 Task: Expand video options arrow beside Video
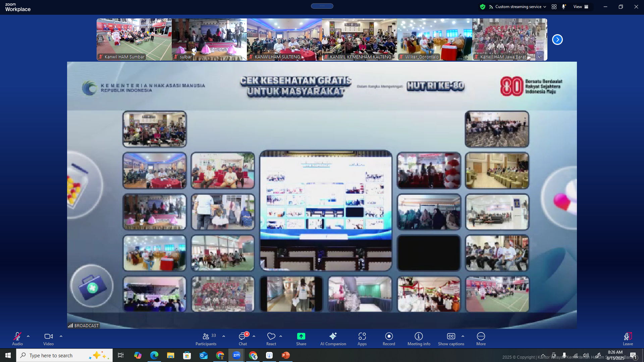click(x=61, y=336)
